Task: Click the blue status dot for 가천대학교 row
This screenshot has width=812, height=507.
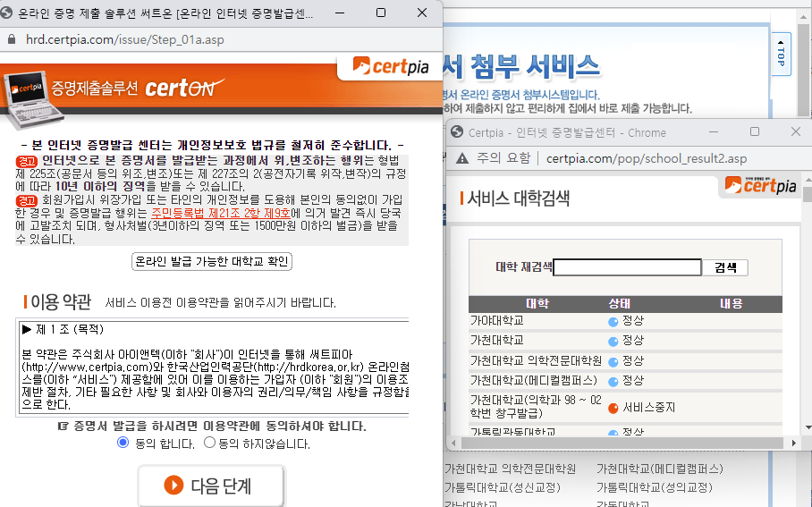Action: coord(613,342)
